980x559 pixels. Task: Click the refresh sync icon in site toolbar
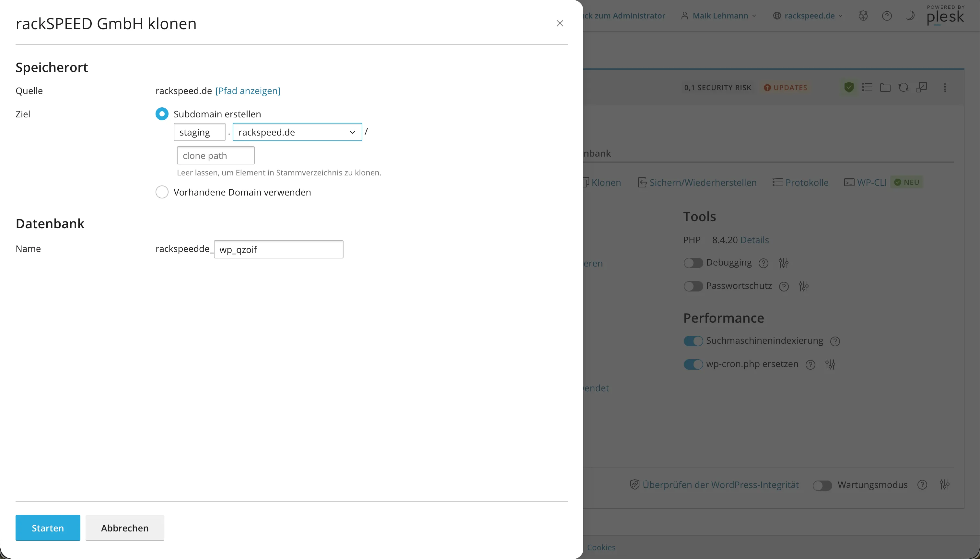click(903, 87)
